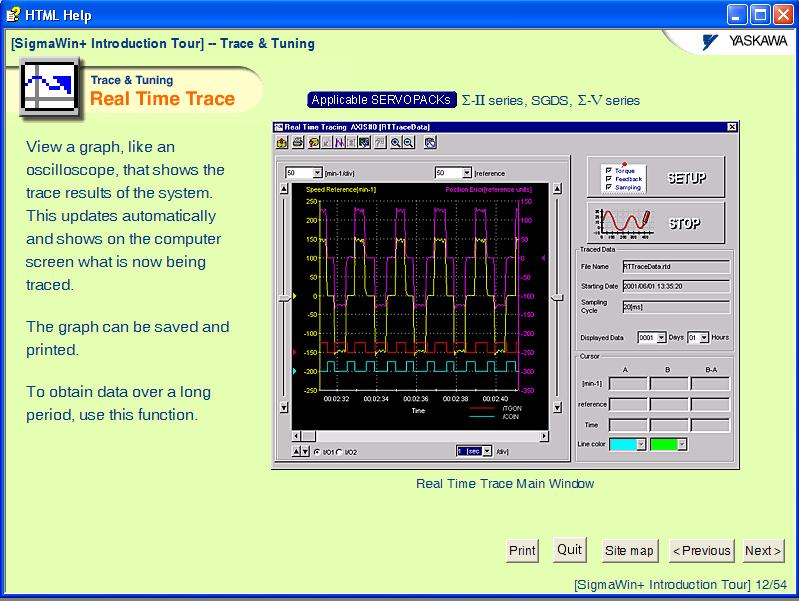Click the right vertical slider handle on the graph
This screenshot has height=601, width=799.
click(557, 297)
